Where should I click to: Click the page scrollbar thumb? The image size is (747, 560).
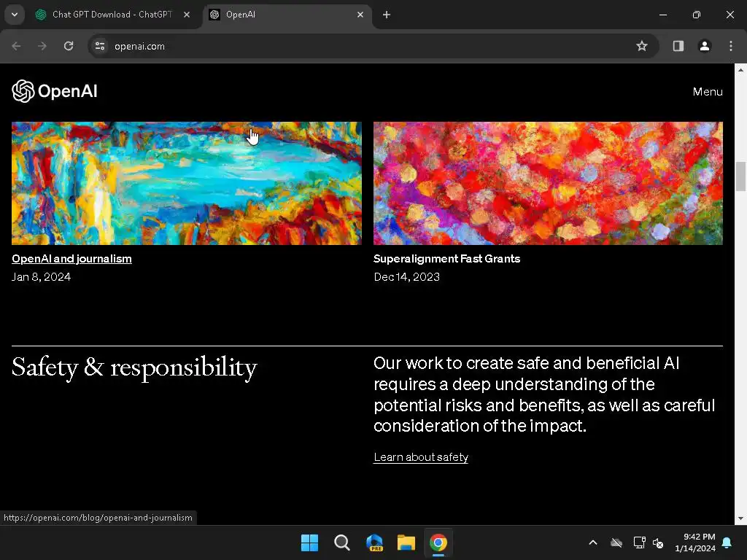pos(740,176)
